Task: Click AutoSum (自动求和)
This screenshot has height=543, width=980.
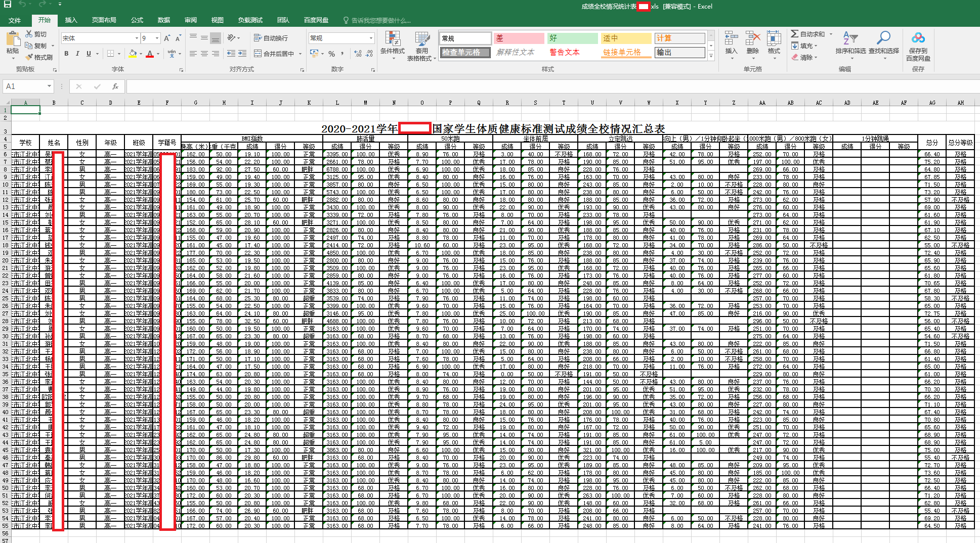Action: click(808, 34)
